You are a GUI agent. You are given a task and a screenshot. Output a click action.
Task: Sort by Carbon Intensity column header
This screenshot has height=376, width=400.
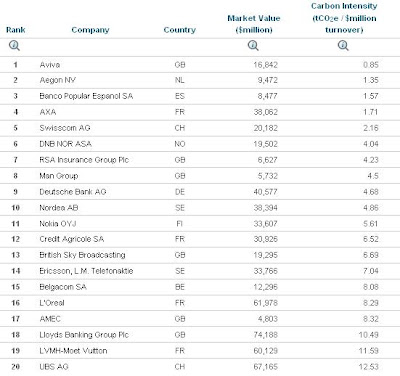pyautogui.click(x=344, y=18)
